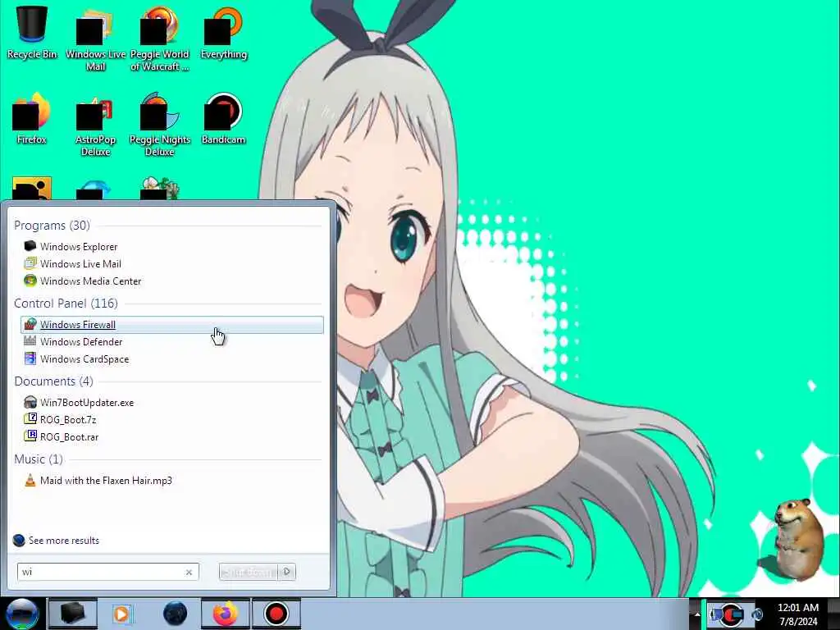The width and height of the screenshot is (840, 630).
Task: Open the Everything desktop shortcut
Action: [x=223, y=33]
